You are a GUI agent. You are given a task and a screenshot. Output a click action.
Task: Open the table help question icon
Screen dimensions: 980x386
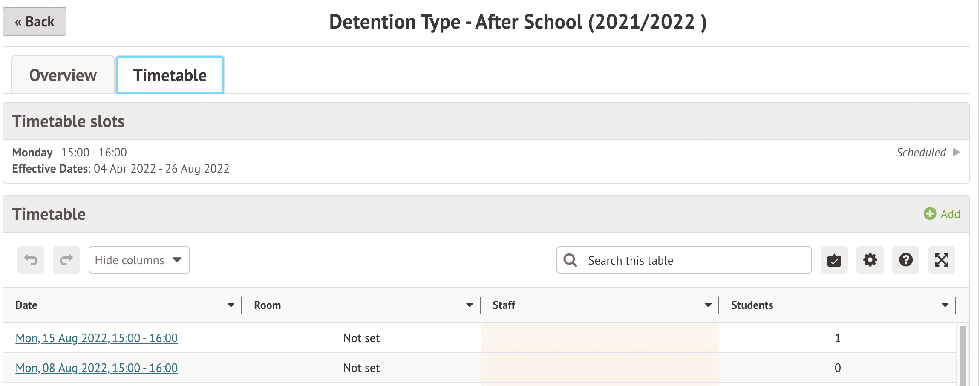(x=905, y=260)
